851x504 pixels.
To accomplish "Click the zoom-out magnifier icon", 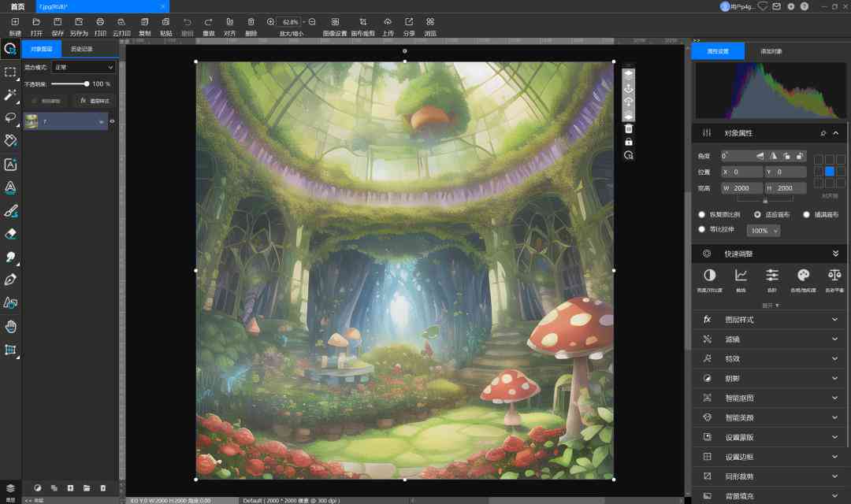I will click(312, 22).
